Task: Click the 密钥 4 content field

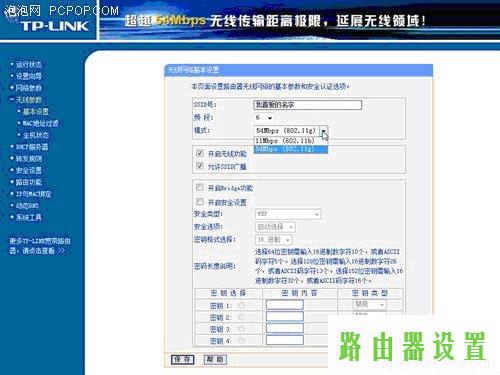Action: 285,340
